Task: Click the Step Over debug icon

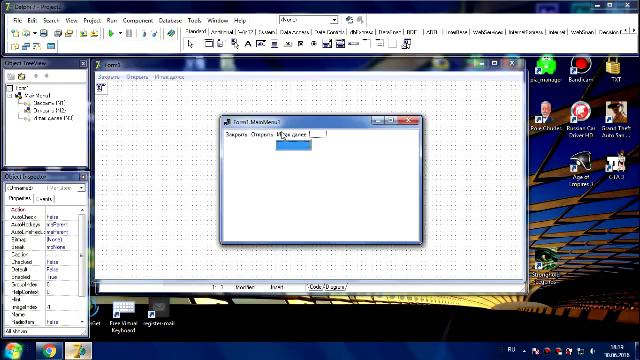Action: 154,33
